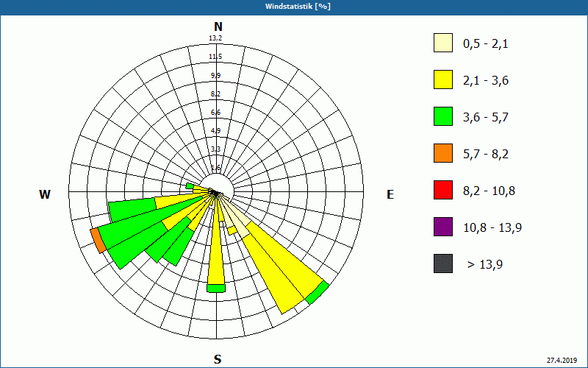Click the red 8,2 - 10,8 legend swatch
Viewport: 588px width, 368px height.
[x=443, y=190]
